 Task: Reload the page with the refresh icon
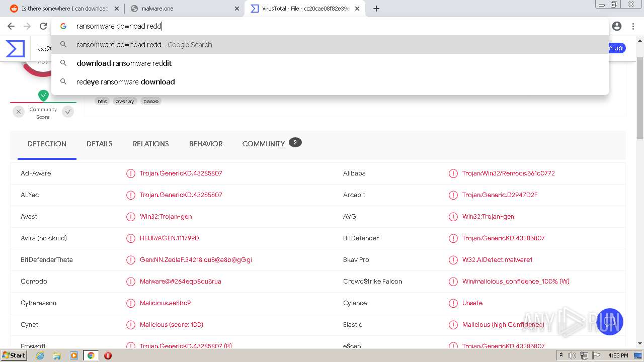pos(43,26)
